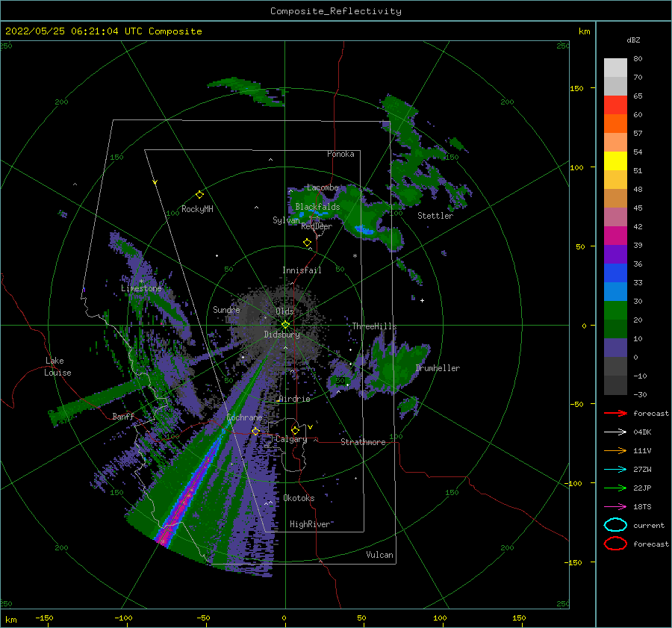Click the Drumheller city label
The width and height of the screenshot is (672, 628).
pyautogui.click(x=438, y=368)
